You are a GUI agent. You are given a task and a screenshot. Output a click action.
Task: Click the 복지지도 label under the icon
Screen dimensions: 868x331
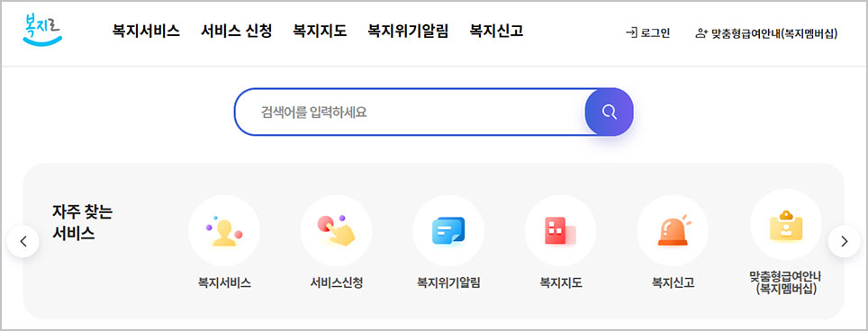click(x=561, y=283)
